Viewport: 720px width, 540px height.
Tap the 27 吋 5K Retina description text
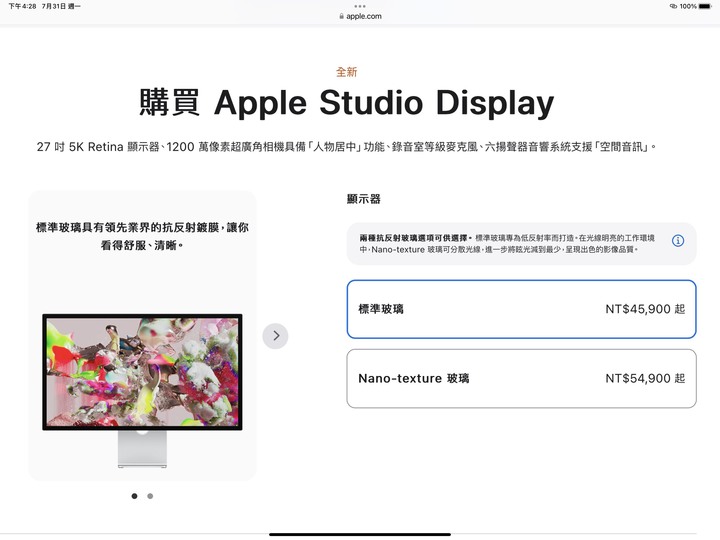click(x=347, y=147)
